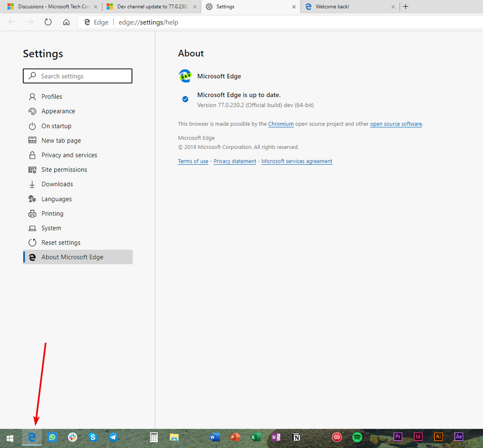Open the Site permissions settings
The width and height of the screenshot is (483, 448).
pos(78,170)
